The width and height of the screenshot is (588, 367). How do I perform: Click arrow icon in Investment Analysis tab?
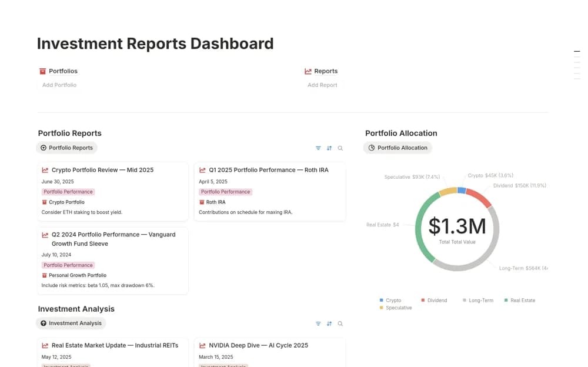[x=44, y=323]
